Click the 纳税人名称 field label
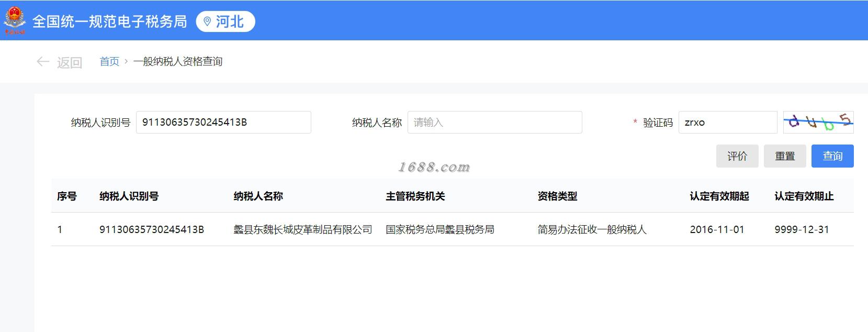Image resolution: width=868 pixels, height=332 pixels. click(377, 123)
